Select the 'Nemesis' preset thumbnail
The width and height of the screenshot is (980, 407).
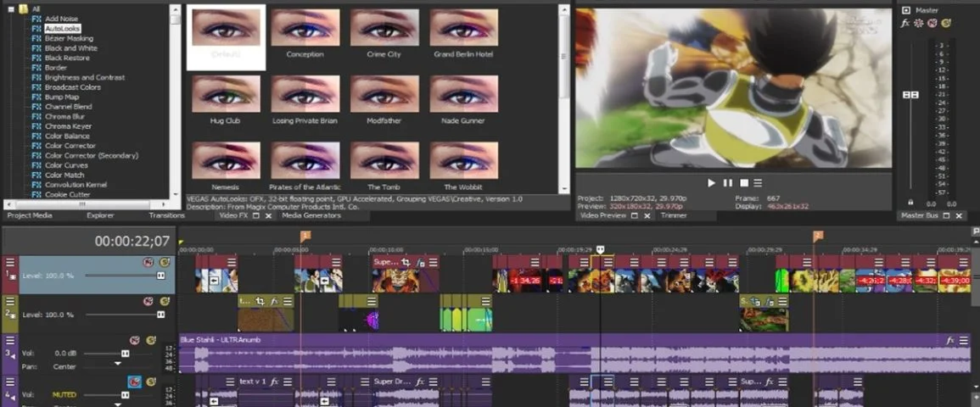pos(226,160)
